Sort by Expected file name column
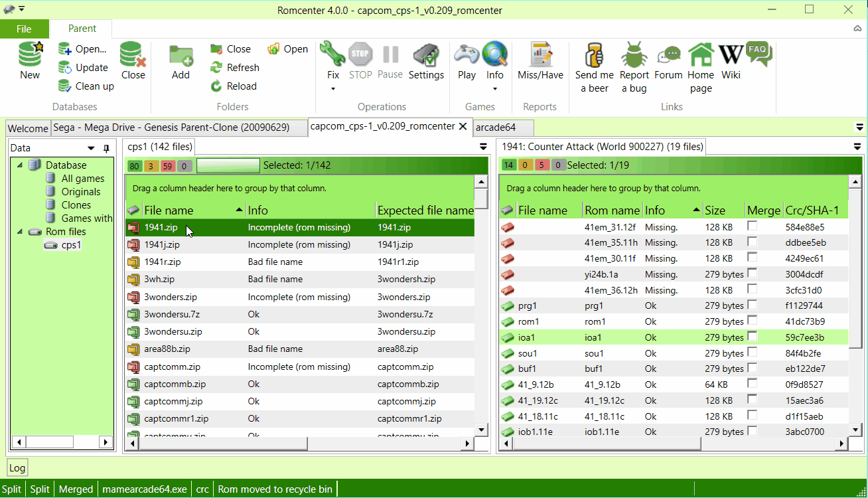 click(x=425, y=210)
